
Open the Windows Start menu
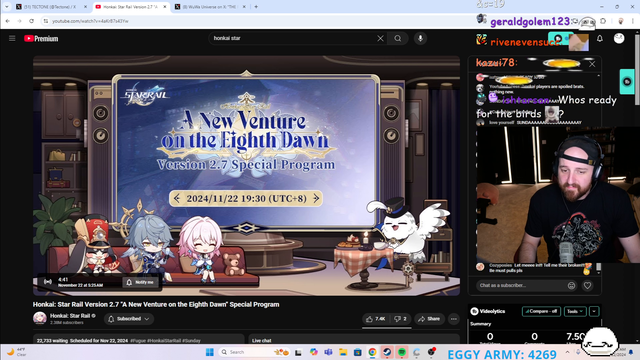click(x=210, y=352)
